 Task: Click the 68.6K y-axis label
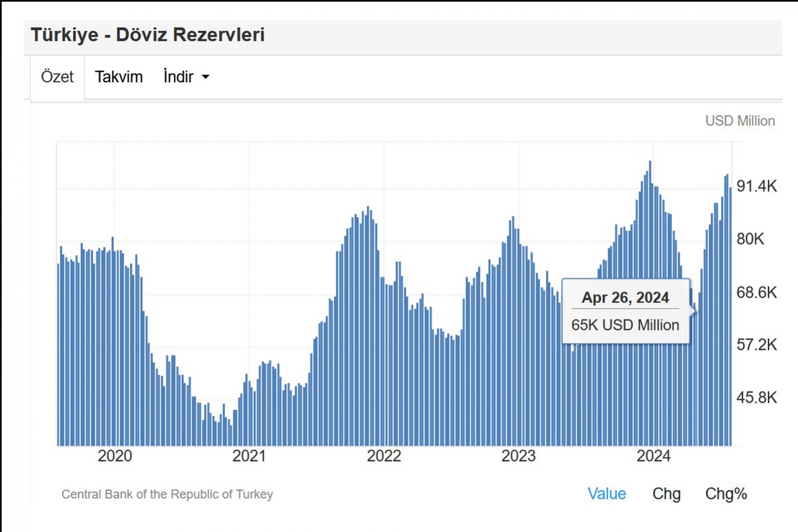756,293
